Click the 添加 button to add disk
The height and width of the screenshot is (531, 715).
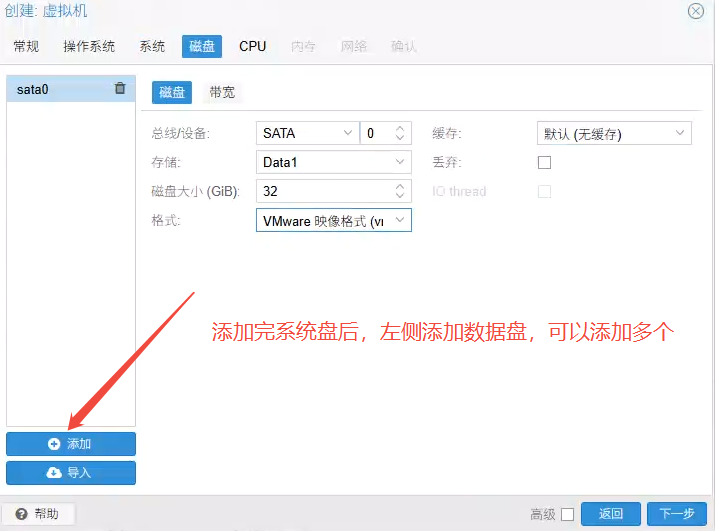(71, 444)
